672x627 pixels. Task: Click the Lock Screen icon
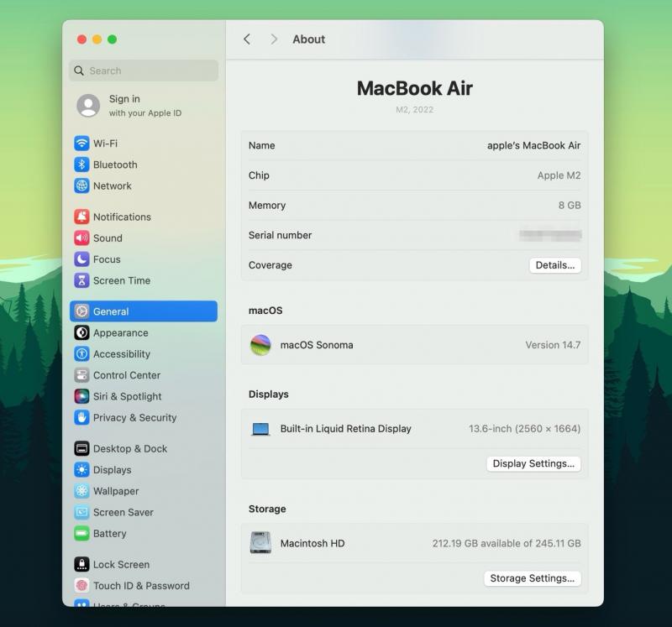[81, 565]
